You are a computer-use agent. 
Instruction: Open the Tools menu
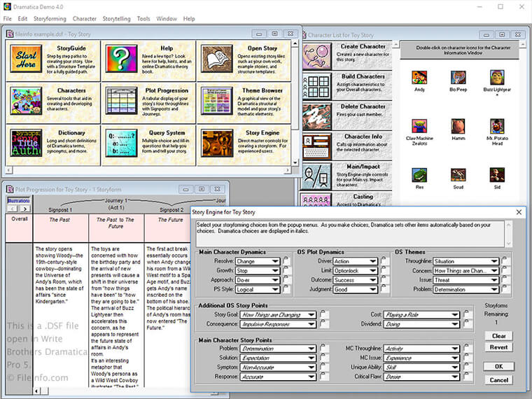tap(143, 18)
